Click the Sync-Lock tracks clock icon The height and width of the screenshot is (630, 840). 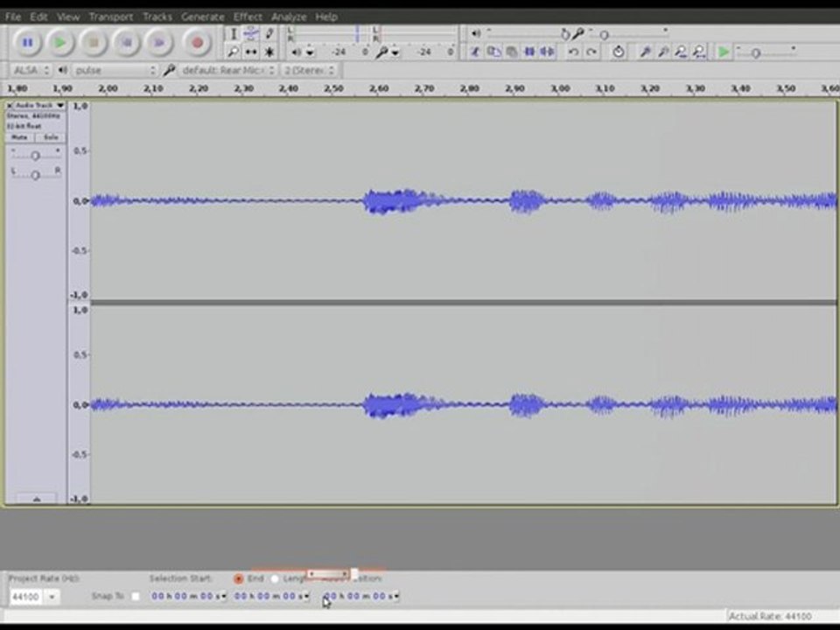point(618,52)
